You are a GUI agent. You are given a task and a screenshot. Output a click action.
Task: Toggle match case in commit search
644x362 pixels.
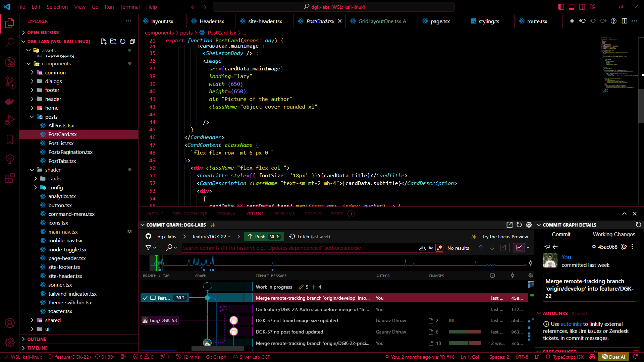point(431,248)
